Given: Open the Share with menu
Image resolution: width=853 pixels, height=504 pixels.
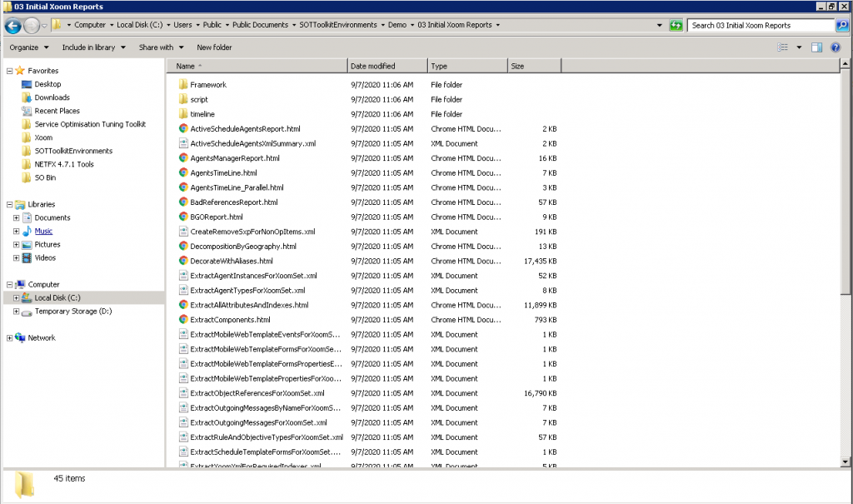Looking at the screenshot, I should (161, 47).
